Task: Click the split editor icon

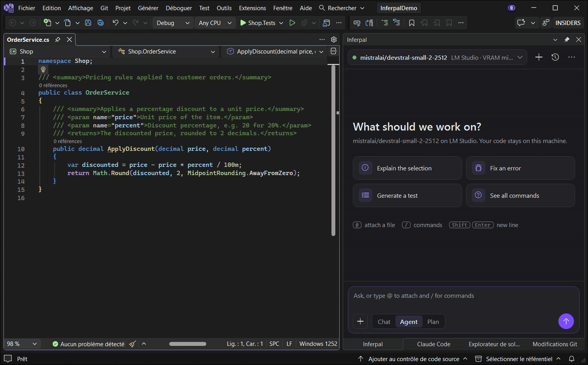Action: [x=334, y=51]
